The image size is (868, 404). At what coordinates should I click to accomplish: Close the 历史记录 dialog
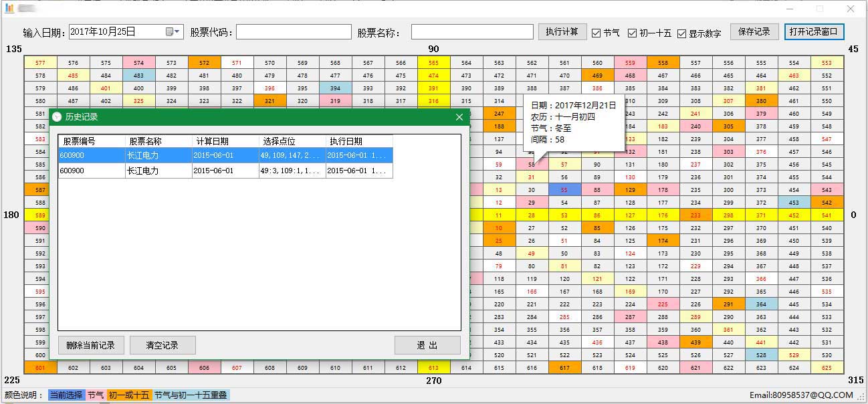[x=459, y=117]
